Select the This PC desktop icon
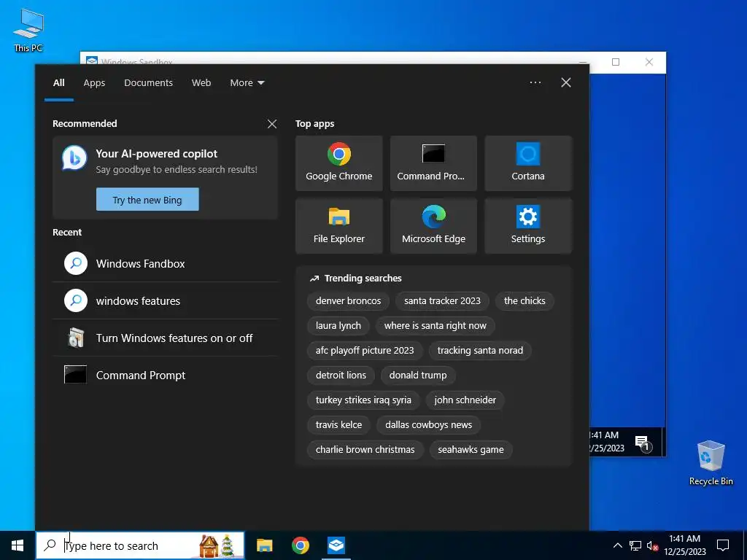Viewport: 747px width, 560px height. point(28,31)
